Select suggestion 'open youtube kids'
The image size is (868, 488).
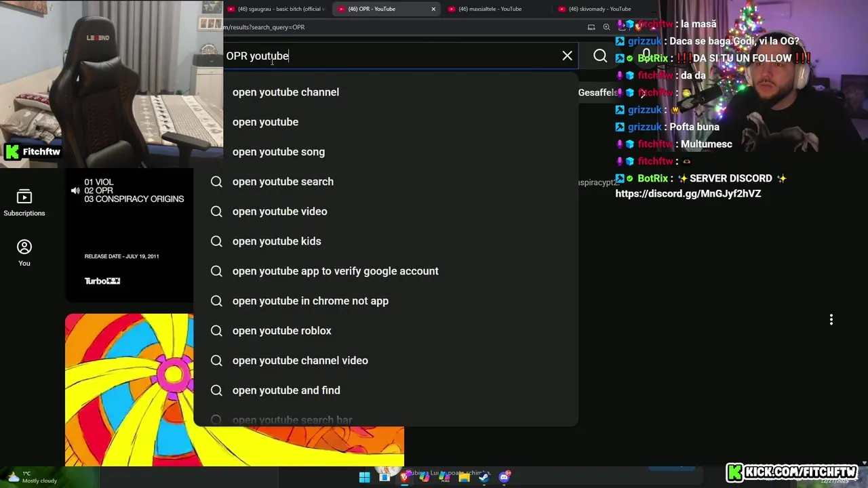point(386,241)
